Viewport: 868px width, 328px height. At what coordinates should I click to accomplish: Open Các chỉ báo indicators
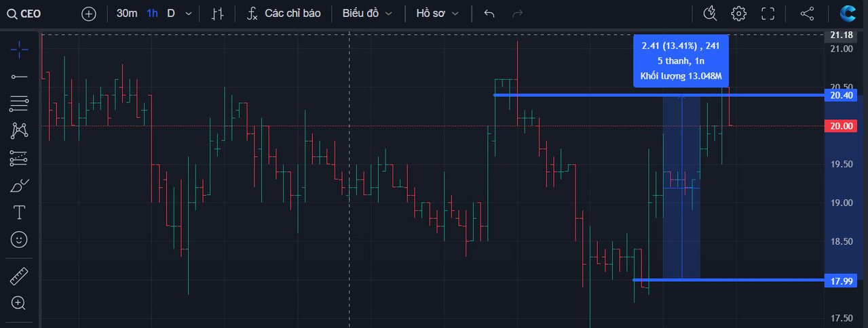(284, 14)
